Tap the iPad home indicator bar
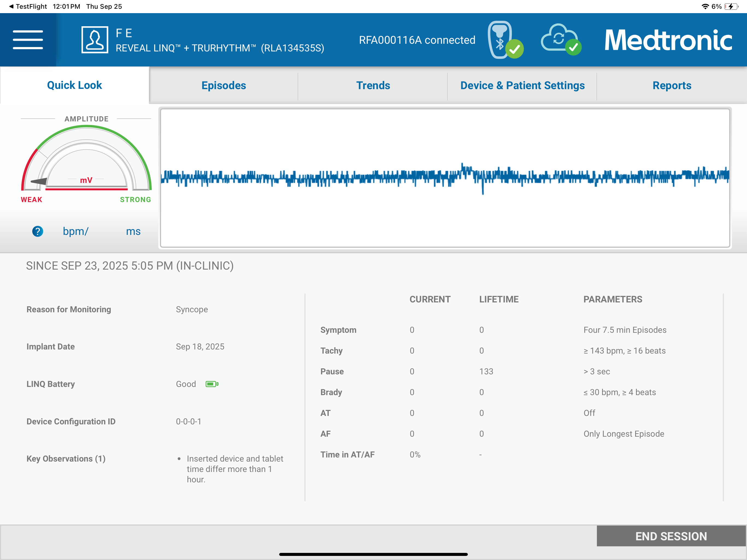 point(373,554)
